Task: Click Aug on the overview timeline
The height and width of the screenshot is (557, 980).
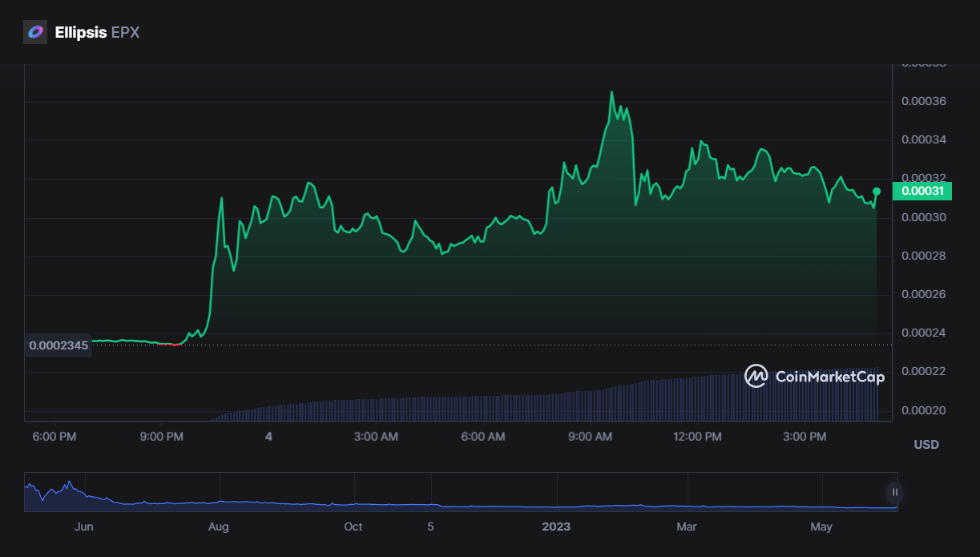Action: (218, 527)
